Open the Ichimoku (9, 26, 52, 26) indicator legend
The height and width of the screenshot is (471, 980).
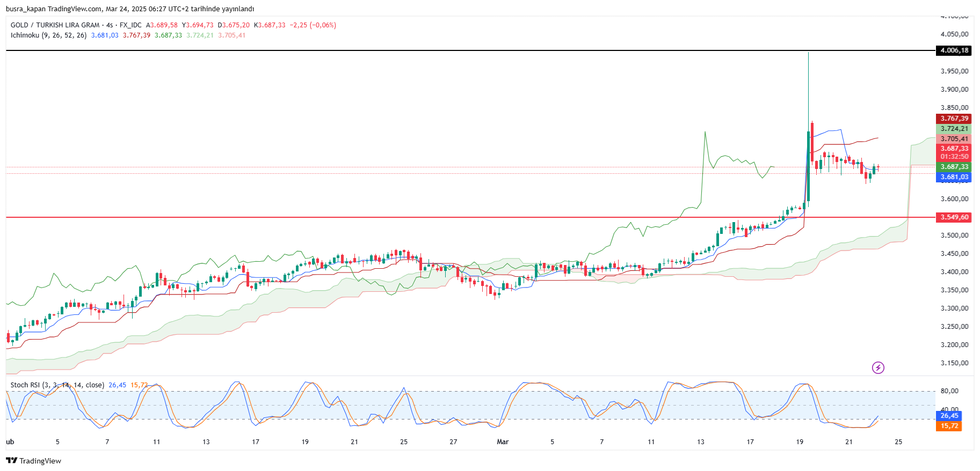coord(48,35)
